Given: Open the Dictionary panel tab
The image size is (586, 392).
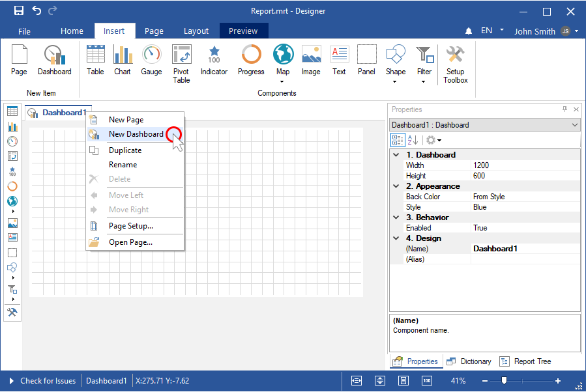Looking at the screenshot, I should 469,361.
